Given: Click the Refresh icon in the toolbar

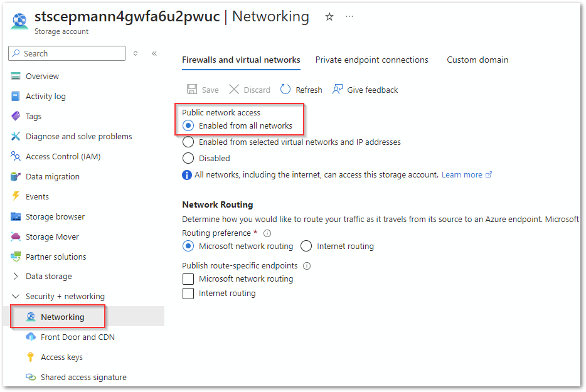Looking at the screenshot, I should [x=285, y=90].
